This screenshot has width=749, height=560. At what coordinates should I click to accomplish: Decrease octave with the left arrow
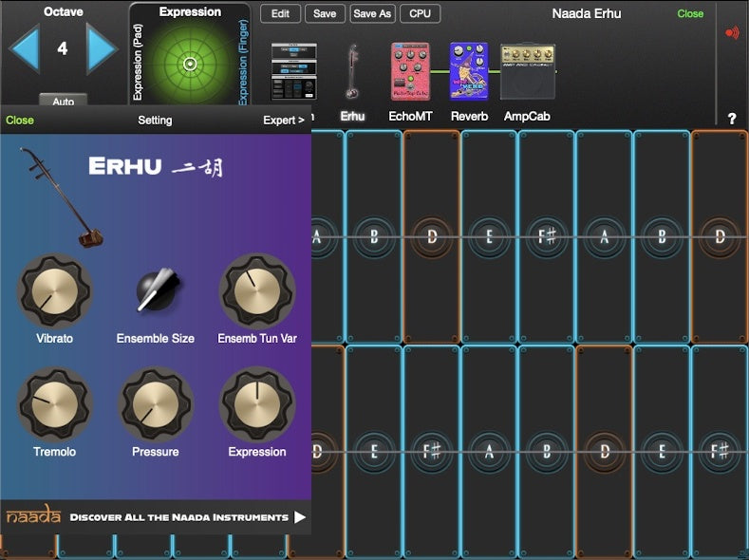(24, 48)
